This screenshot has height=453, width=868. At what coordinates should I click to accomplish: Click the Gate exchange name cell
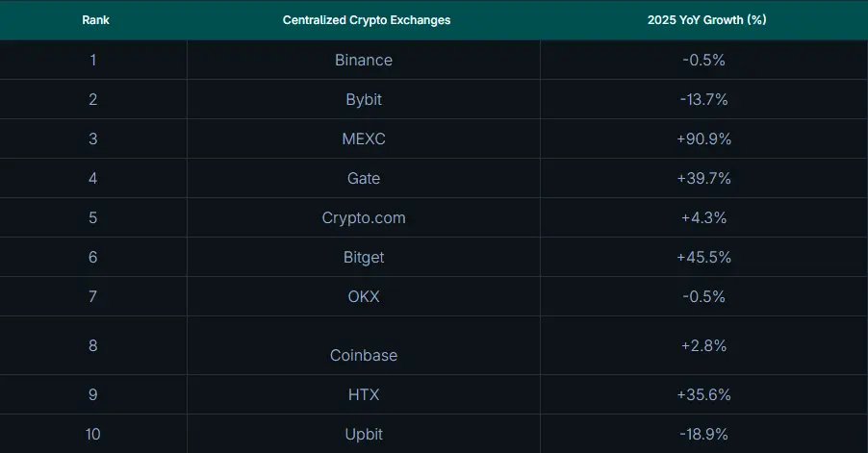pos(364,178)
